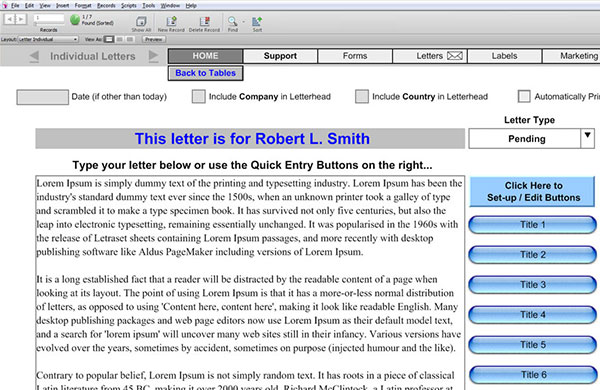Open the File menu
The height and width of the screenshot is (390, 600).
click(15, 5)
